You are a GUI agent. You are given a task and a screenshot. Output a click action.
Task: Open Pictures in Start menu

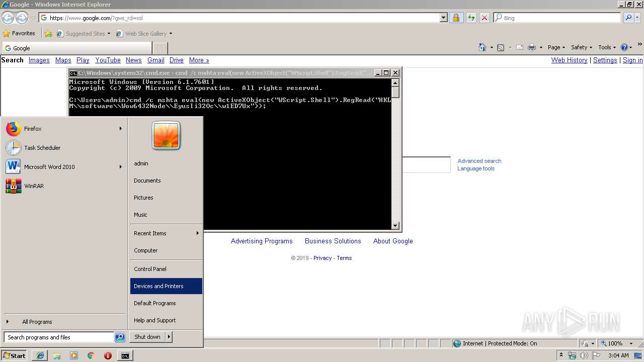(166, 198)
